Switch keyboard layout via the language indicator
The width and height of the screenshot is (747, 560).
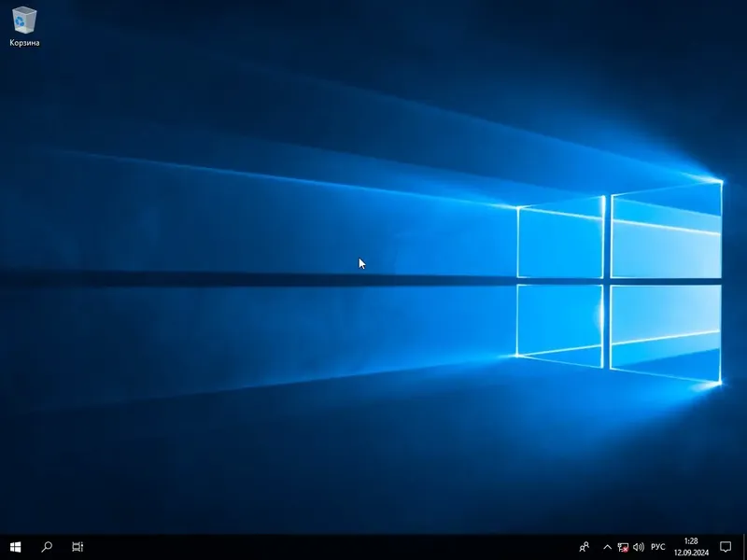tap(659, 545)
